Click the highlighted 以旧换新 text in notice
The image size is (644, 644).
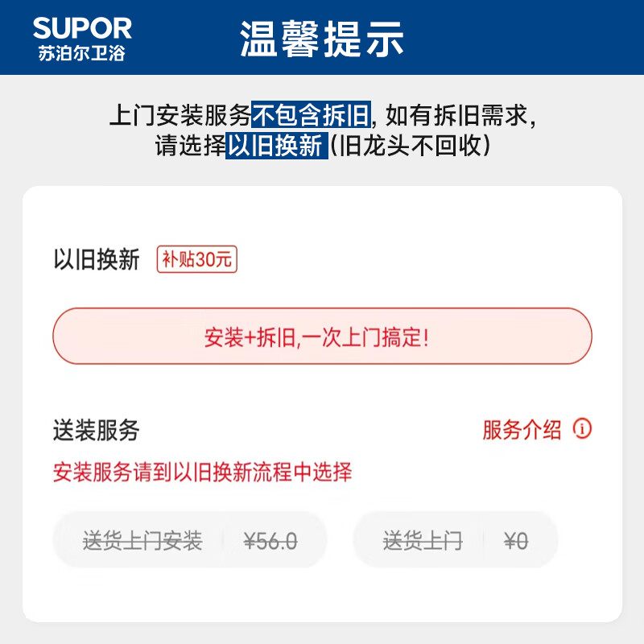pos(276,147)
